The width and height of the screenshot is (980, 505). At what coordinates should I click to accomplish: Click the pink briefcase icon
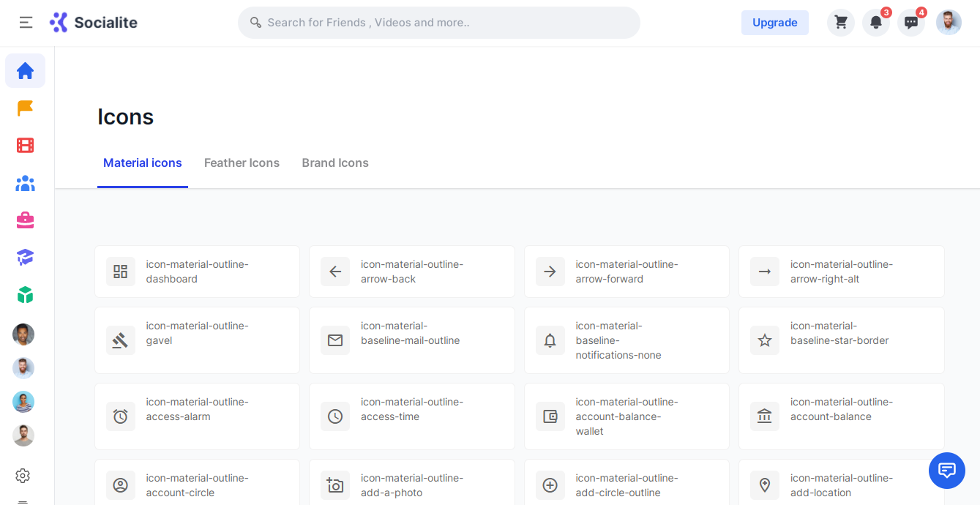click(x=26, y=220)
